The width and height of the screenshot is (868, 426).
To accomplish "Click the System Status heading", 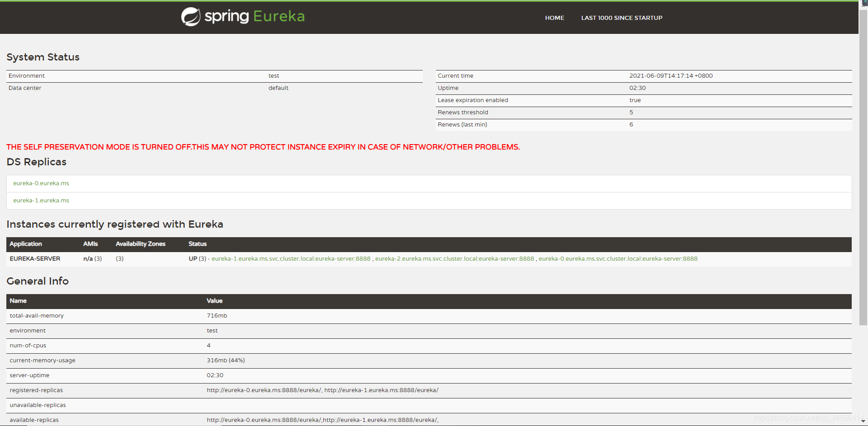I will [43, 57].
